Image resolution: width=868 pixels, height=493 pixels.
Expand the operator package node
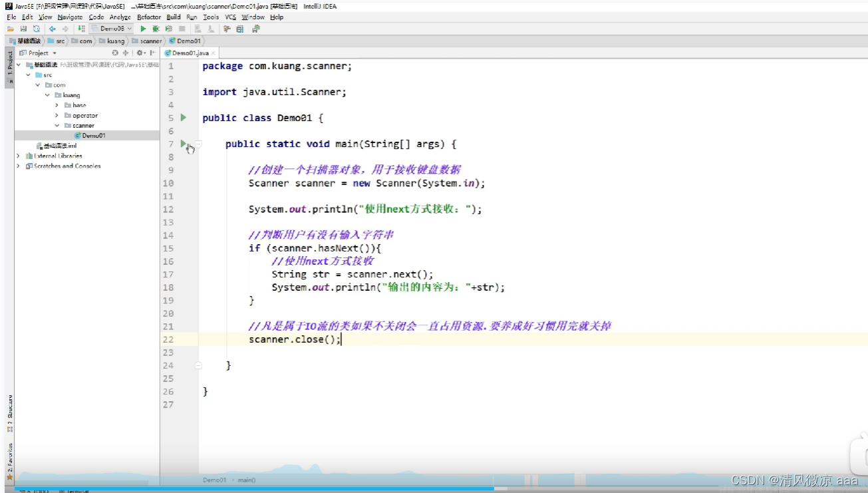tap(57, 116)
